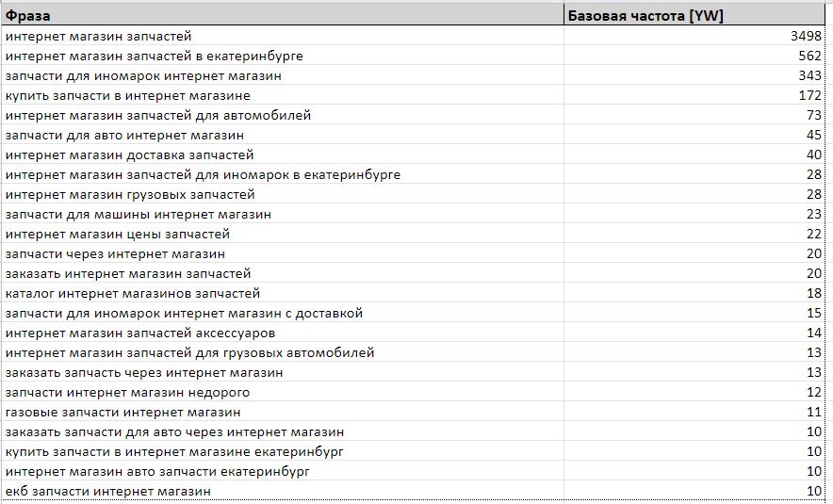This screenshot has width=833, height=504.
Task: Select cell 'интернет магазин запчастей для автомобилей'
Action: pyautogui.click(x=282, y=115)
